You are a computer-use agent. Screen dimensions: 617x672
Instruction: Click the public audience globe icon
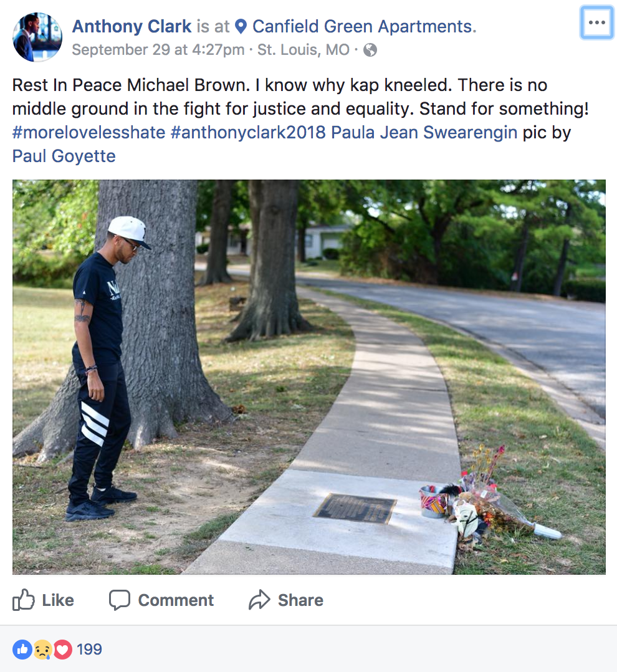pos(370,50)
